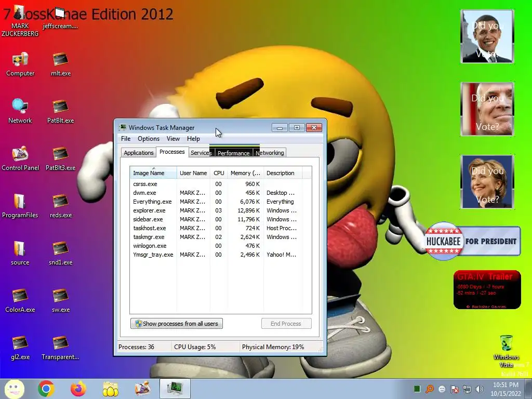Open the Recycle Bin icon

coord(506,351)
